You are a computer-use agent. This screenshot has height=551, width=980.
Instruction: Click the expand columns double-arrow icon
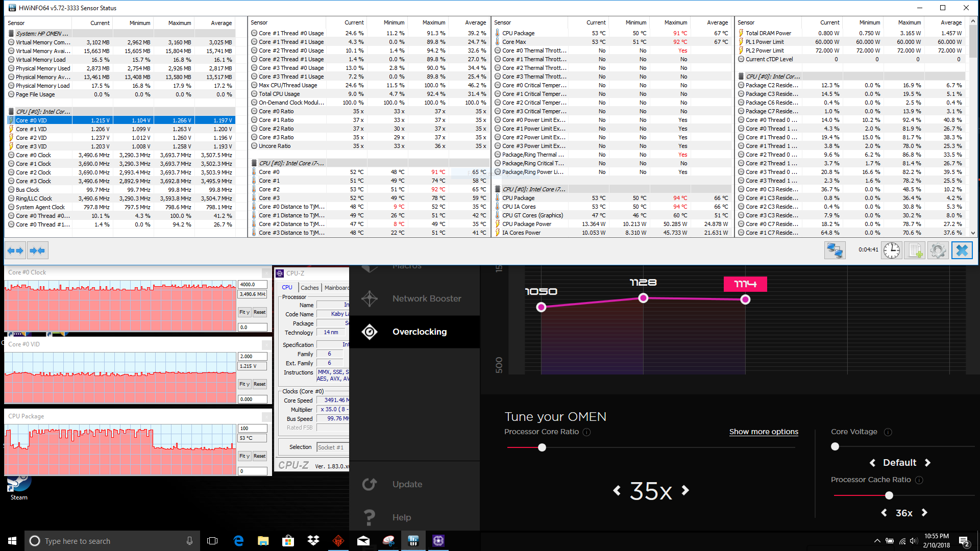(x=16, y=251)
